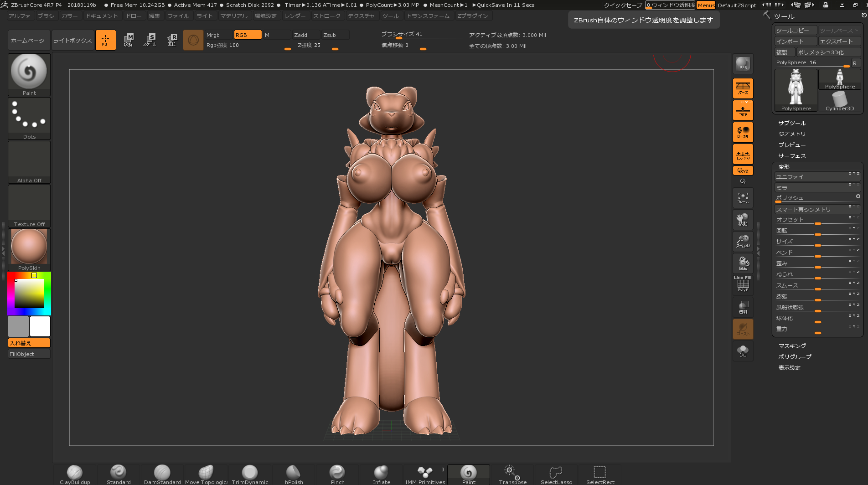Expand the ジオメトリ section
Image resolution: width=868 pixels, height=485 pixels.
(x=792, y=134)
